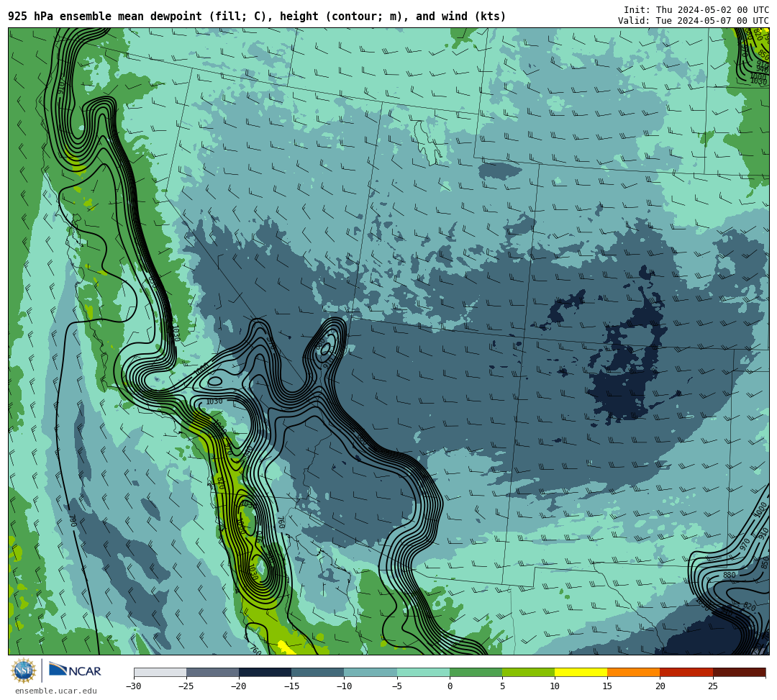Viewport: 777px width, 700px height.
Task: Click the -15 colorbar label
Action: point(291,686)
